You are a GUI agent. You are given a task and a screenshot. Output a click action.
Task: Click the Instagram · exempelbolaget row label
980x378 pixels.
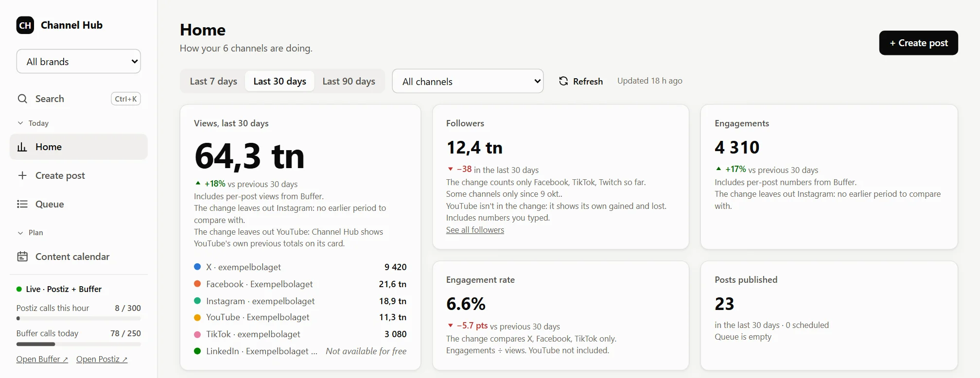260,301
